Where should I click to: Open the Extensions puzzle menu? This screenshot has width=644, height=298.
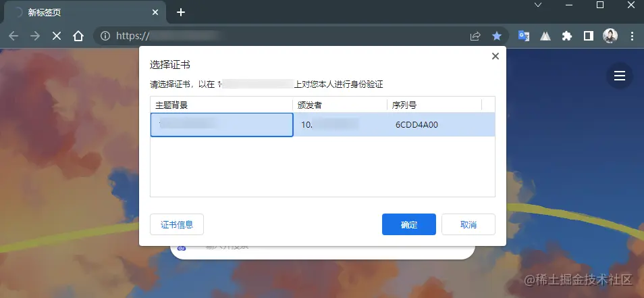point(567,36)
